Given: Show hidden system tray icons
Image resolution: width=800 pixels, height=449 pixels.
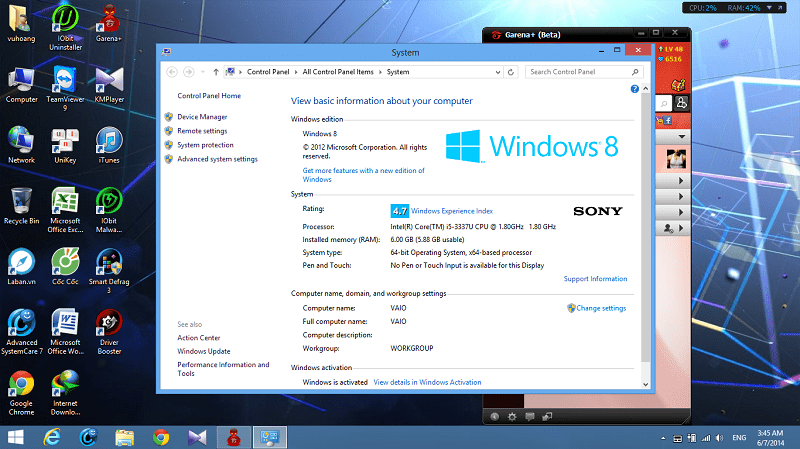Looking at the screenshot, I should pos(663,438).
